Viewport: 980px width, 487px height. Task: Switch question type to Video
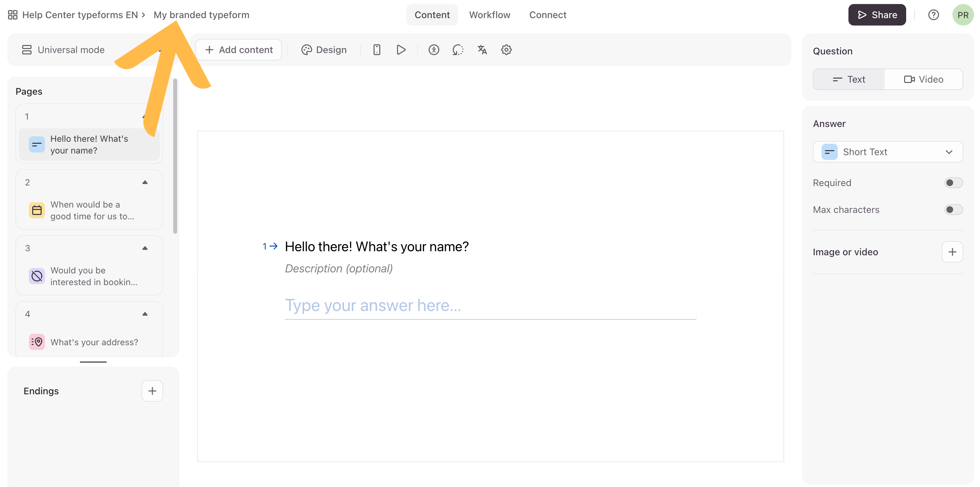[923, 79]
